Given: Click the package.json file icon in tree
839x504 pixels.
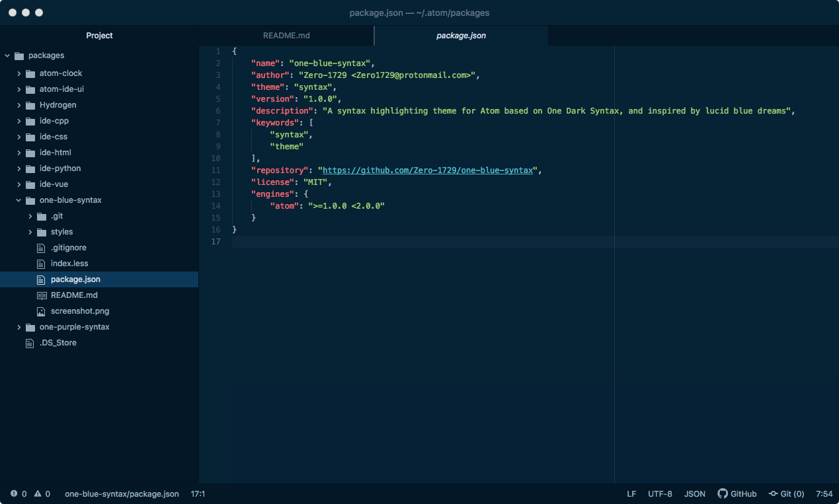Looking at the screenshot, I should 41,279.
